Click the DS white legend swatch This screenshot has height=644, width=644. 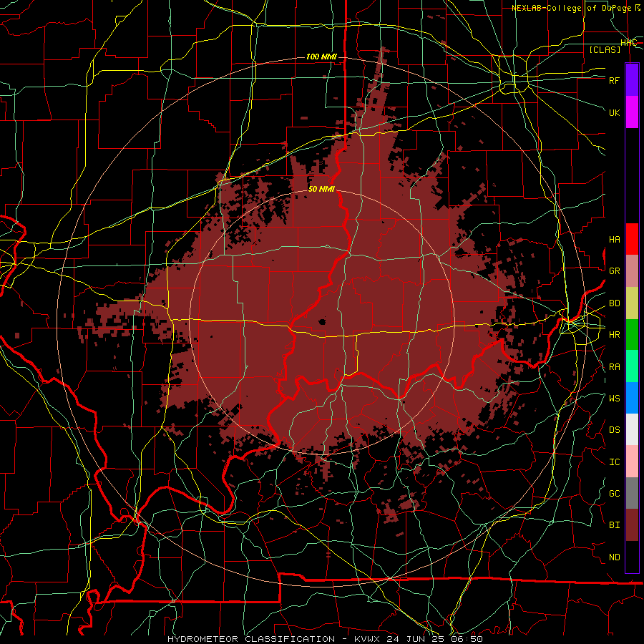coord(632,429)
